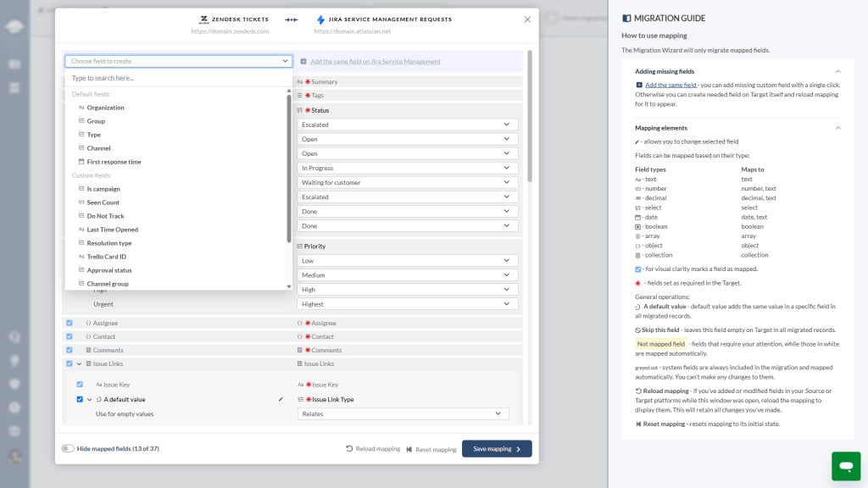Image resolution: width=868 pixels, height=488 pixels.
Task: Click the dropdown list scroll up arrow
Action: click(289, 91)
